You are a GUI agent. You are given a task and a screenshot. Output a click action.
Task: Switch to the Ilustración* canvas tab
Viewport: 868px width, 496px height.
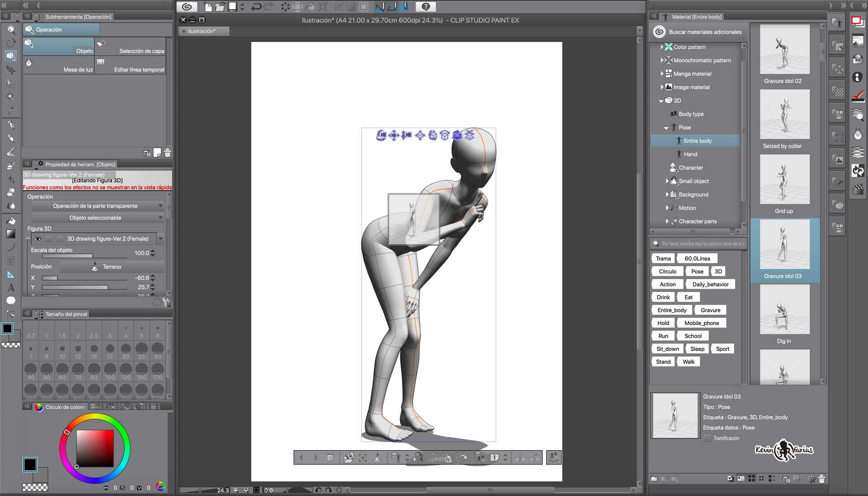(x=203, y=31)
